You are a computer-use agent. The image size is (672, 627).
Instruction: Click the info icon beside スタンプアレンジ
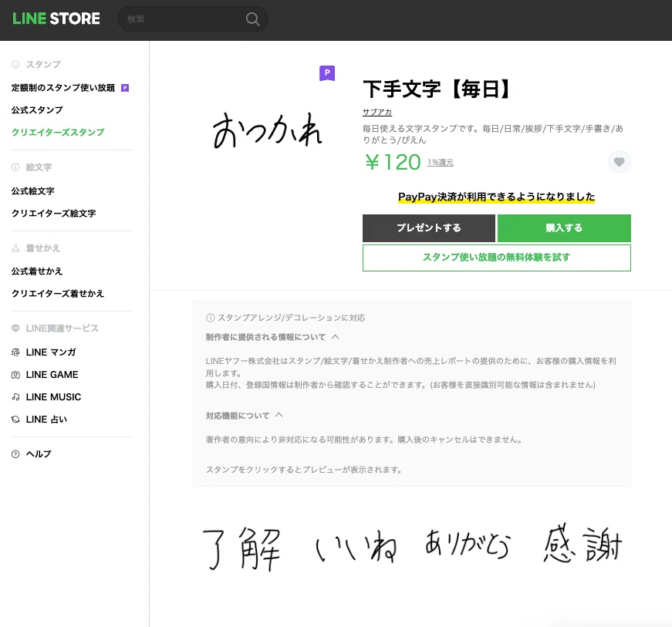tap(211, 318)
